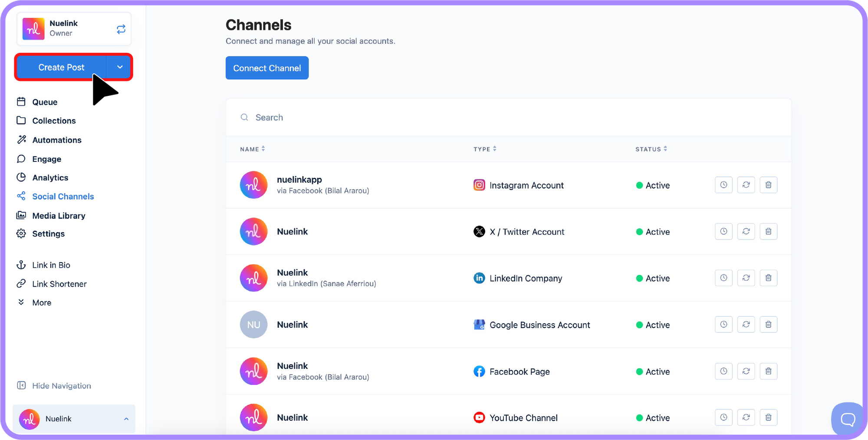Screen dimensions: 868x440
Task: Expand the More navigation section
Action: tap(41, 302)
